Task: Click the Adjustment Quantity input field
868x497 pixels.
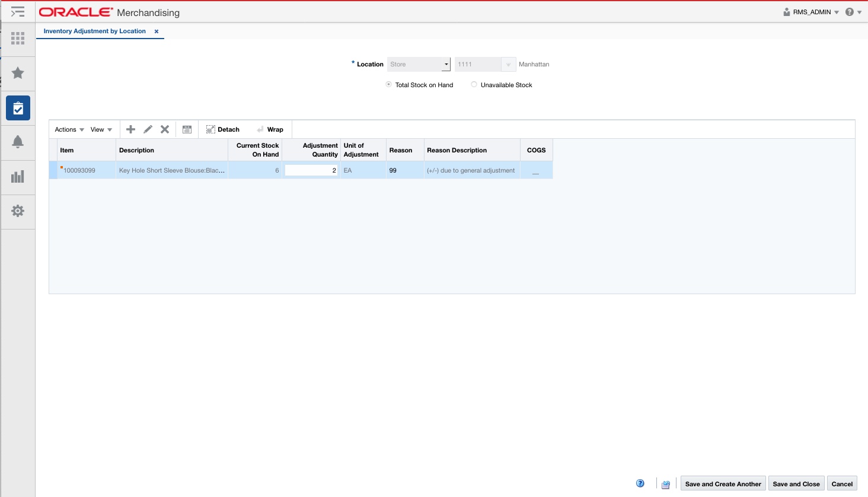Action: (x=311, y=170)
